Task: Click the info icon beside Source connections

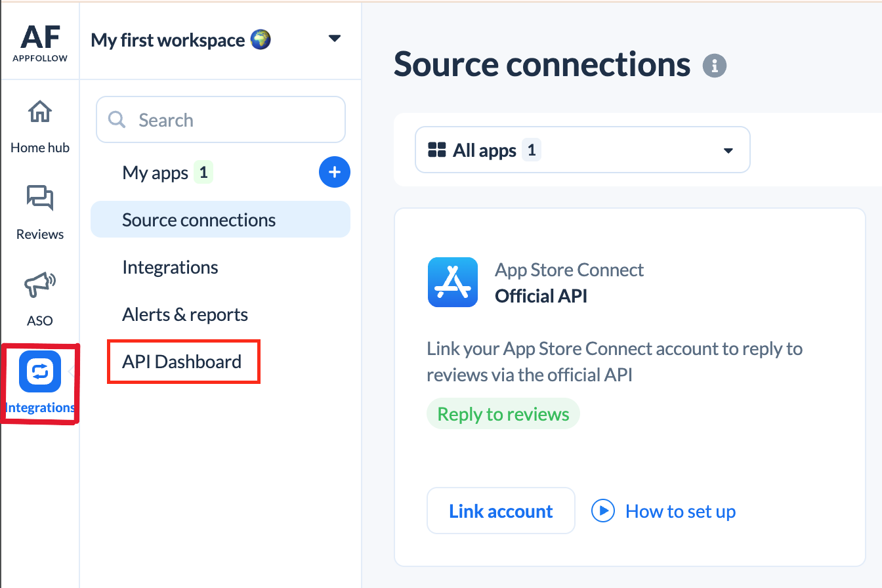Action: point(715,66)
